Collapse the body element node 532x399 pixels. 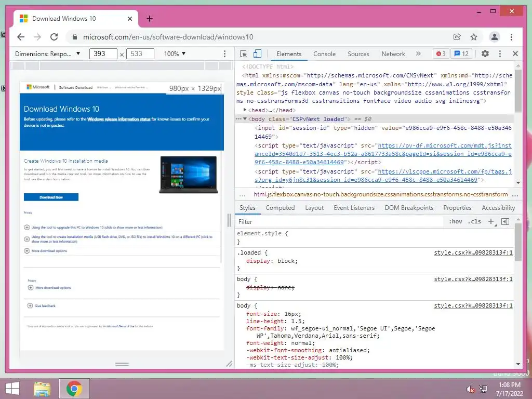point(245,119)
